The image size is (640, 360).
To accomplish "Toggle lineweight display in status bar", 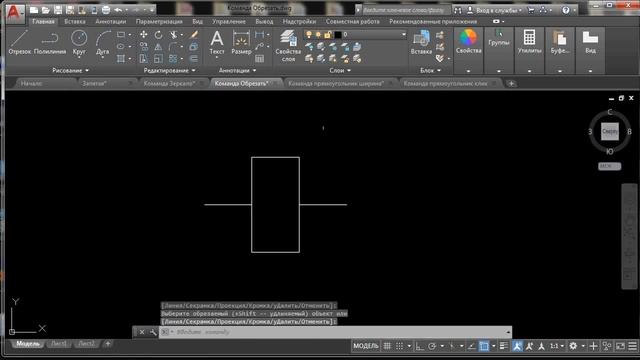I will click(x=504, y=346).
